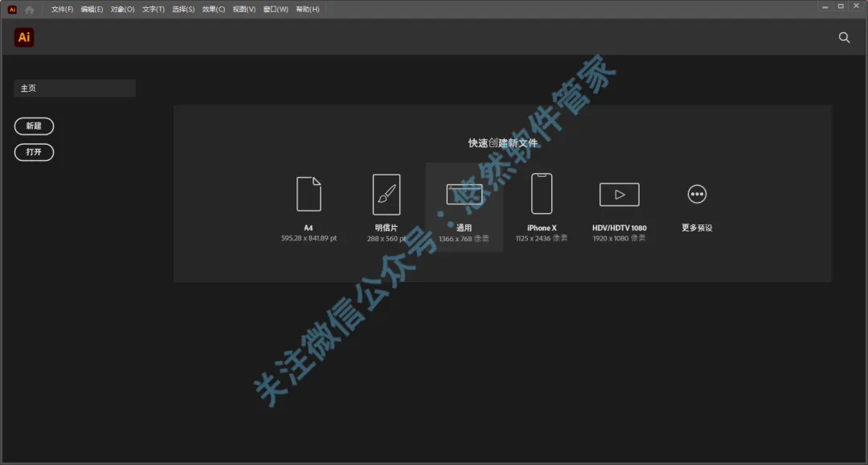Open the 帮助(H) menu
The width and height of the screenshot is (868, 465).
tap(308, 10)
